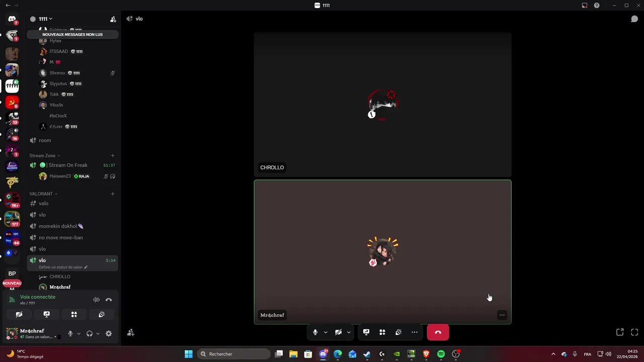Open the chat panel icon at top right
The width and height of the screenshot is (644, 362).
634,19
